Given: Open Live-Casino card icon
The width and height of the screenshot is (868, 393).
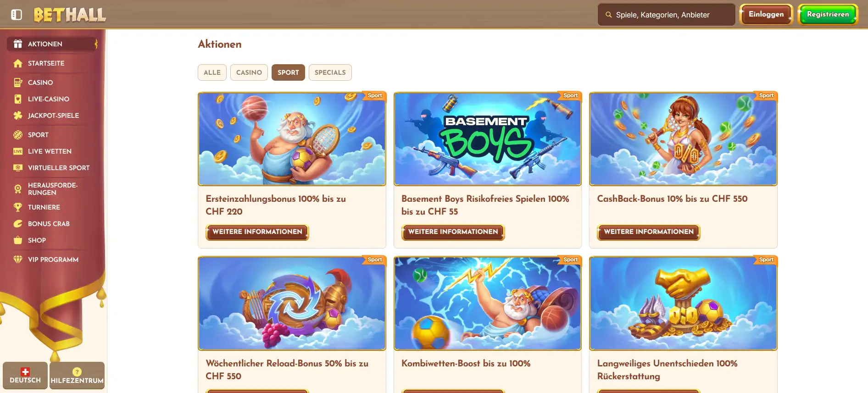Looking at the screenshot, I should (18, 99).
